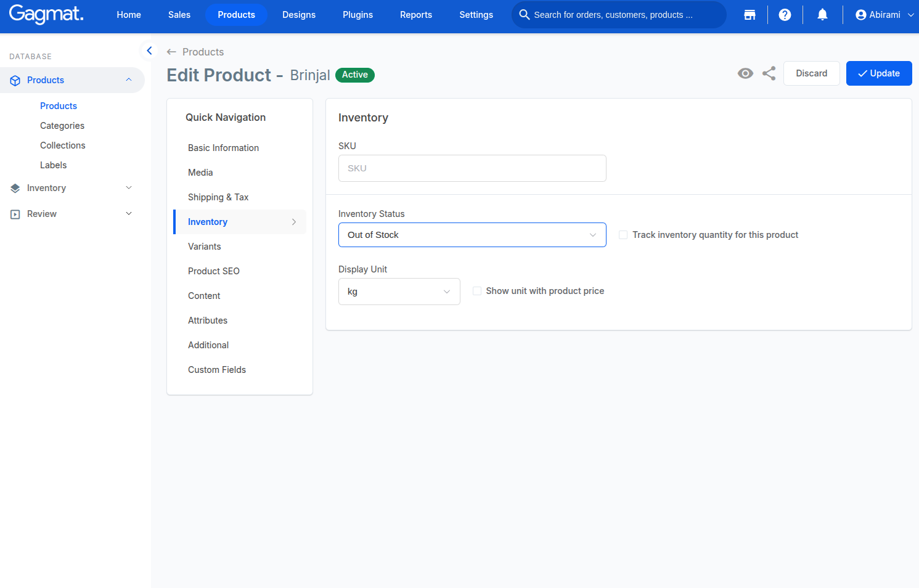Click the Products cube icon in the sidebar
Screen dimensions: 919x588
point(15,80)
